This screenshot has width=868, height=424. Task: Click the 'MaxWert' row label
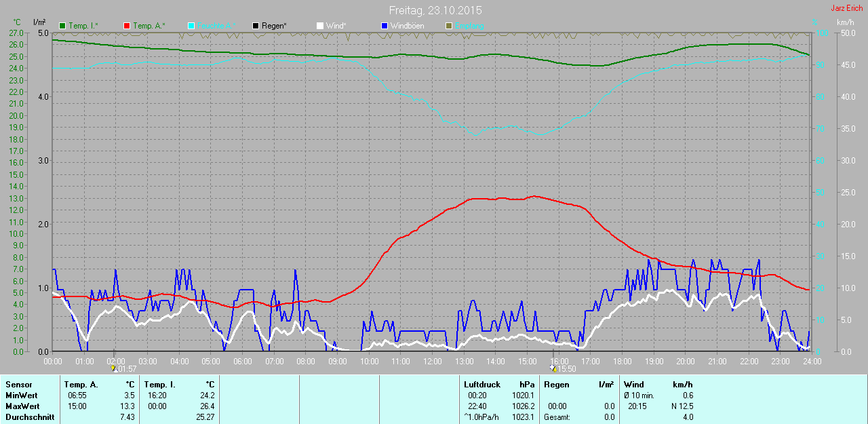[x=22, y=406]
